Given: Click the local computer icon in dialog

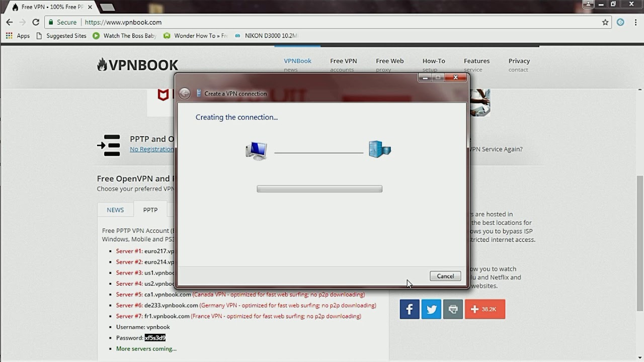Looking at the screenshot, I should (256, 150).
